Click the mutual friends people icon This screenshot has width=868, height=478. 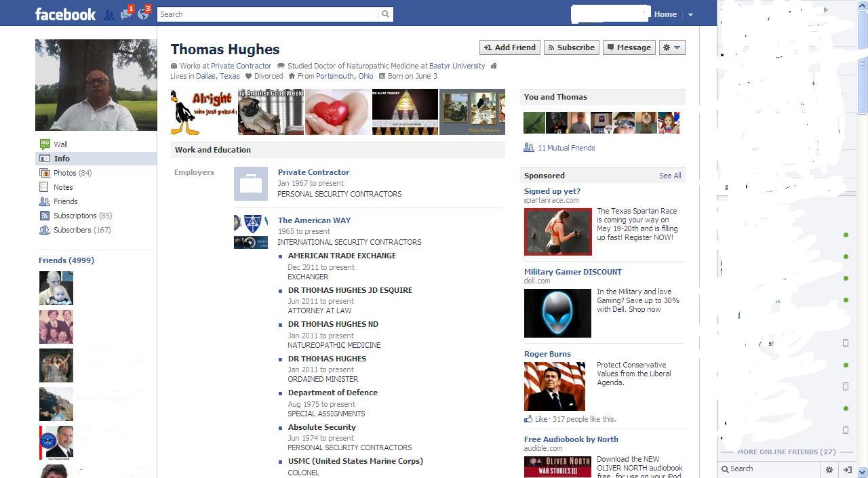pos(529,147)
